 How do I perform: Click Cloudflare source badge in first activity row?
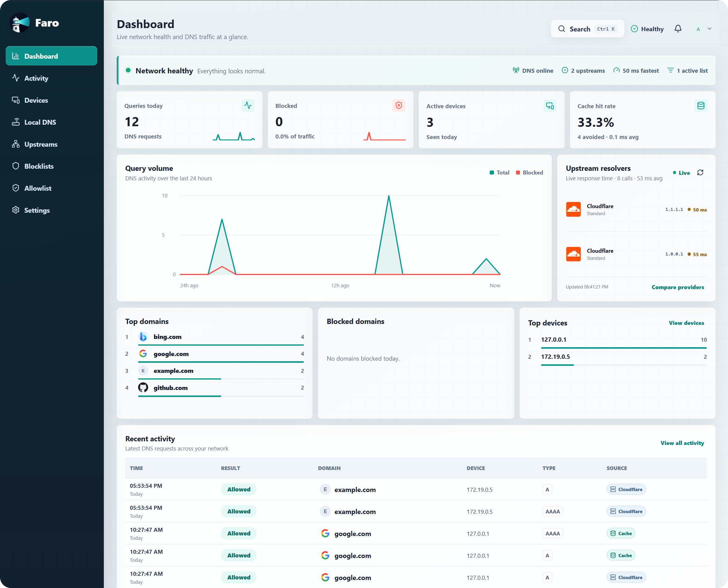click(626, 489)
